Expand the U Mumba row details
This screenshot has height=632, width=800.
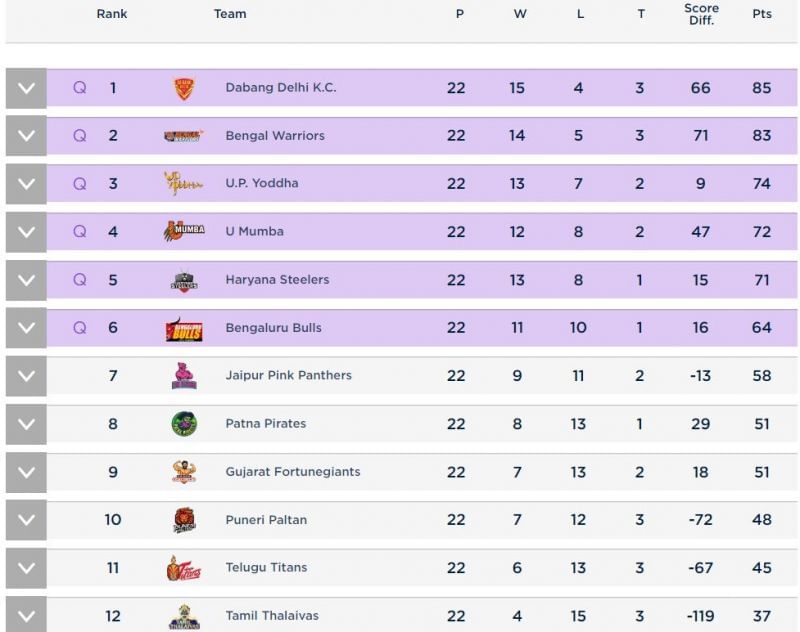pyautogui.click(x=26, y=232)
